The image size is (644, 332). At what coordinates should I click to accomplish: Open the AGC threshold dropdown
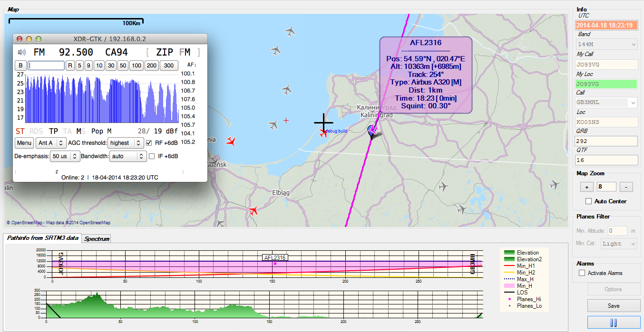click(125, 143)
